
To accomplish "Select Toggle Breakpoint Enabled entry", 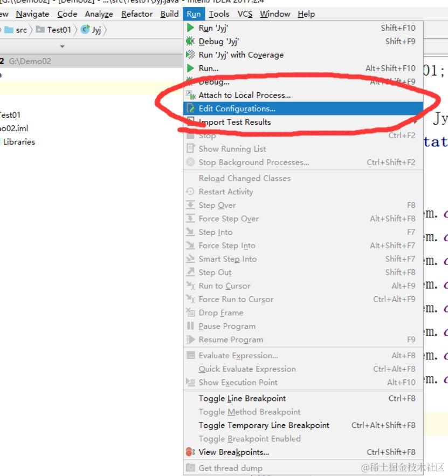I will 303,438.
